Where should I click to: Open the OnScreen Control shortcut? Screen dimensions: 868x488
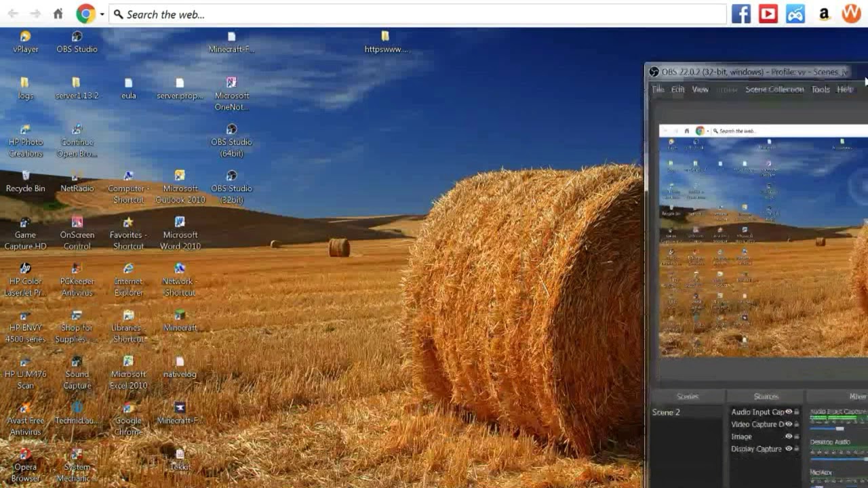pos(77,234)
